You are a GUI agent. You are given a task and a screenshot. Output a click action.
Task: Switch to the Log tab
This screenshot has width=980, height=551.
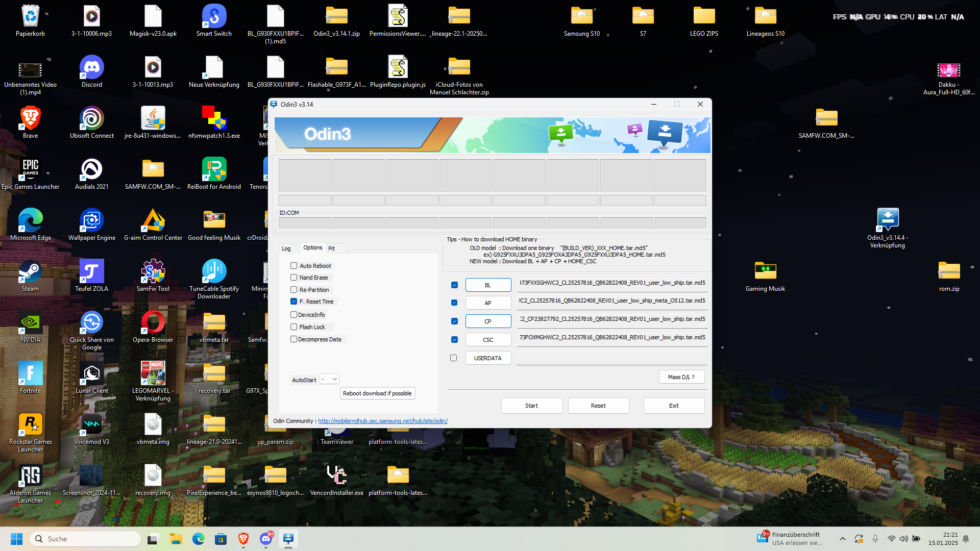coord(286,248)
